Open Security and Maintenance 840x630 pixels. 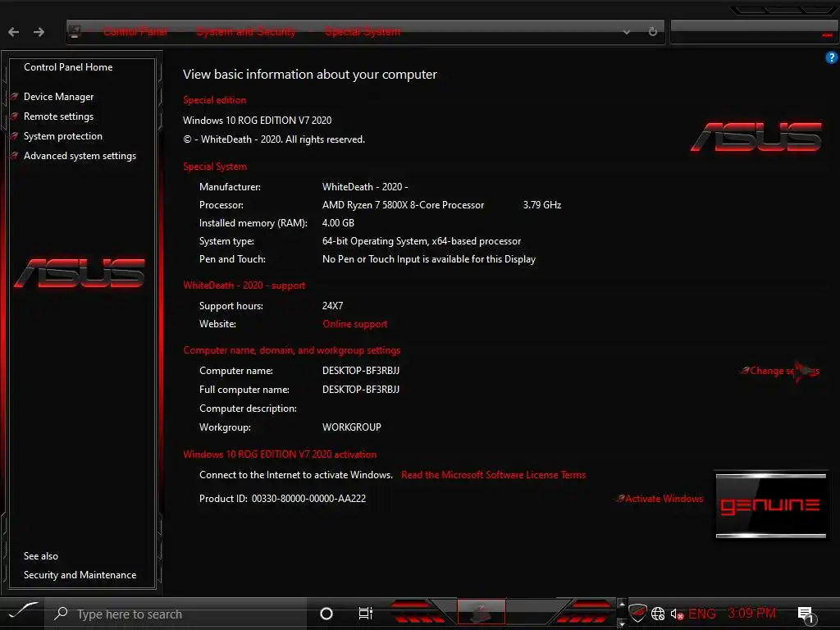pos(80,575)
